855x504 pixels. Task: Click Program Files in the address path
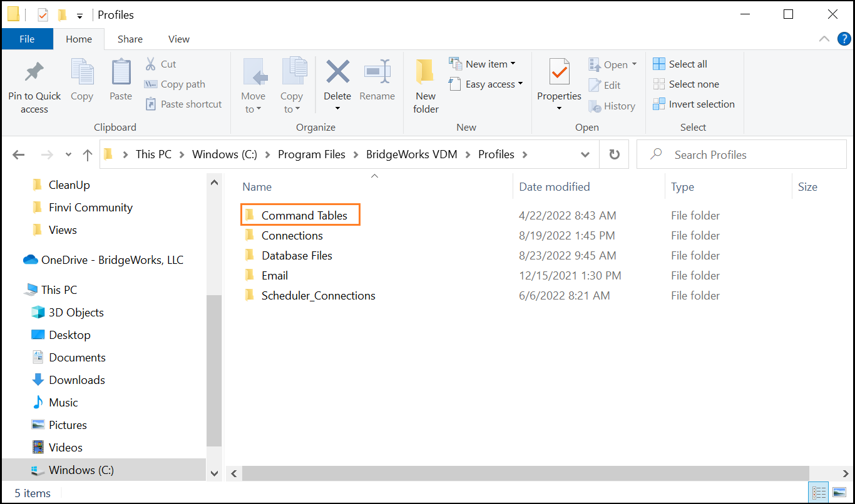pos(312,154)
